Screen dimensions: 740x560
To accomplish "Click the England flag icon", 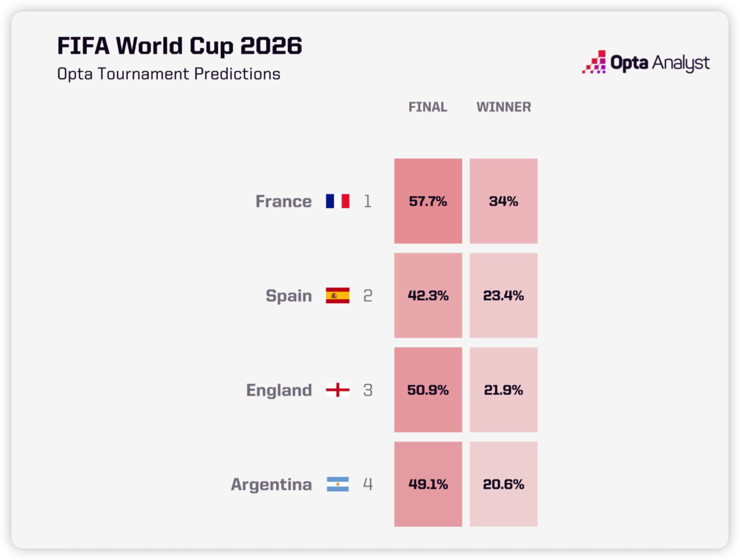I will pyautogui.click(x=338, y=390).
